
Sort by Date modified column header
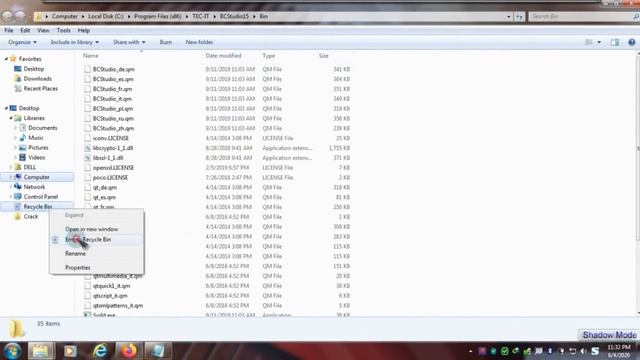coord(223,56)
